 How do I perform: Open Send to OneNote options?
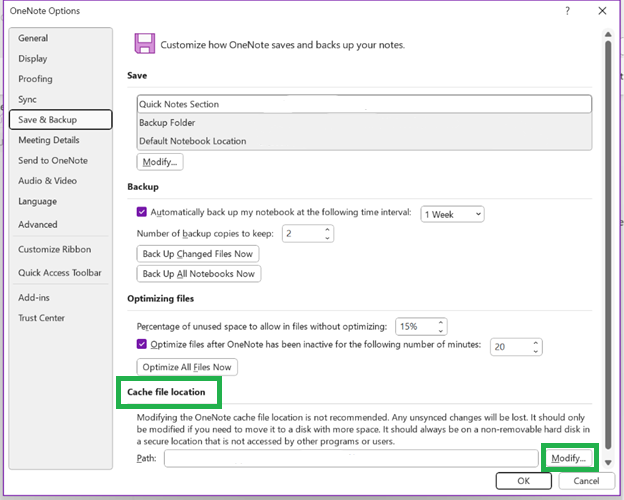pos(53,160)
